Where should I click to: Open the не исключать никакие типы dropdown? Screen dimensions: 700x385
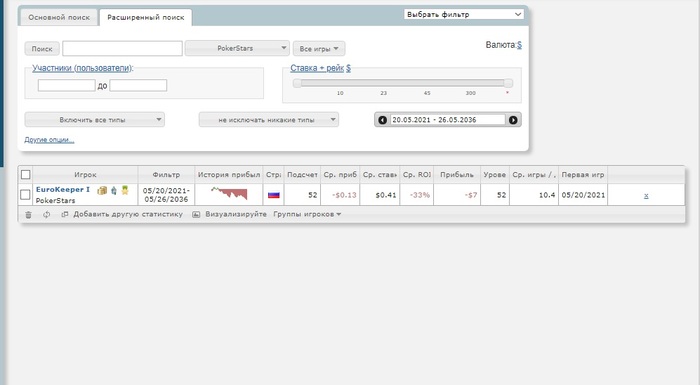tap(268, 120)
